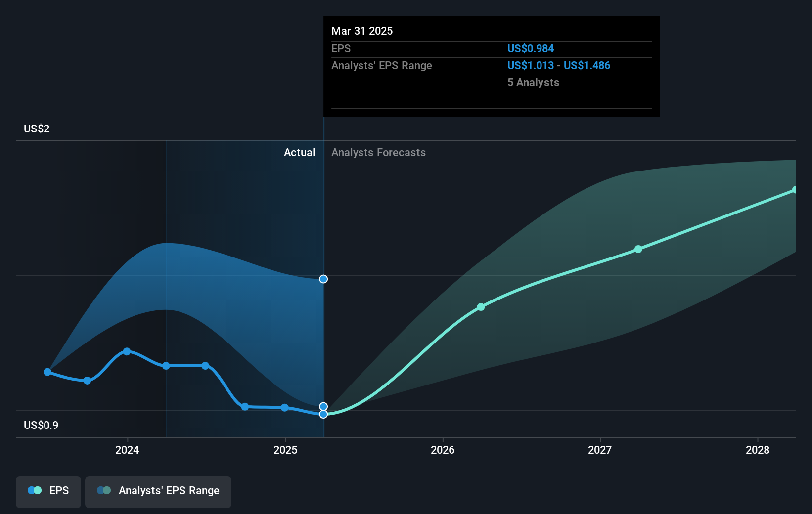This screenshot has width=812, height=514.
Task: Click the 5 Analysts label in tooltip
Action: (x=533, y=82)
